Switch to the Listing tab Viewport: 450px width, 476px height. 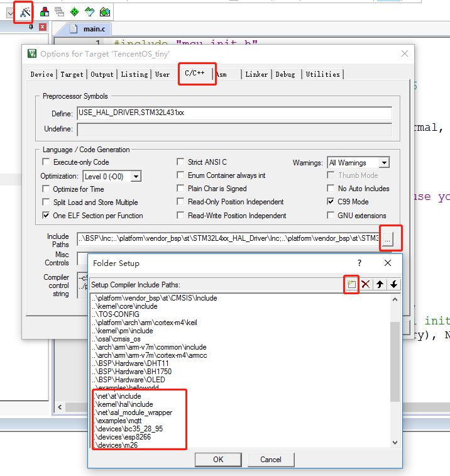click(134, 74)
